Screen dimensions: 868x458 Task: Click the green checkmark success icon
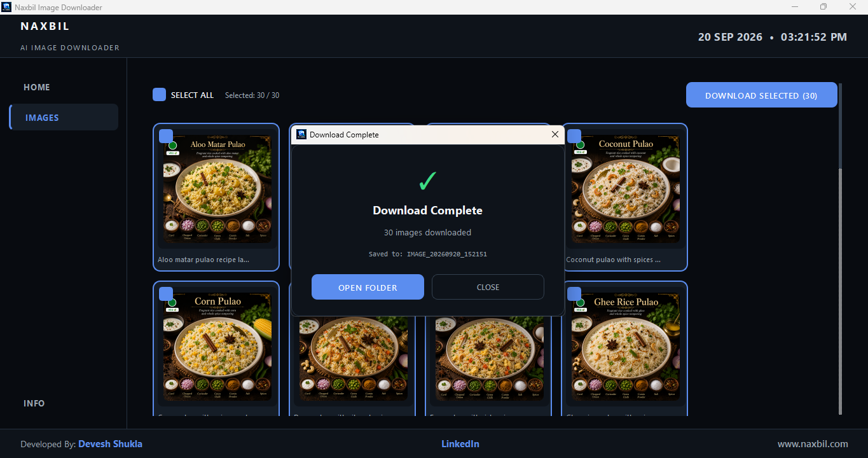point(427,181)
